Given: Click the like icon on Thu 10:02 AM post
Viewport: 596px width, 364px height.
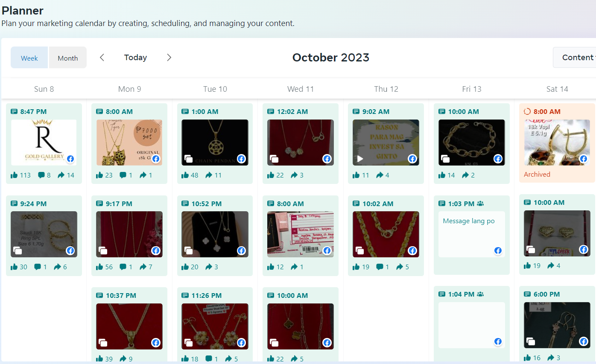Looking at the screenshot, I should [x=356, y=267].
